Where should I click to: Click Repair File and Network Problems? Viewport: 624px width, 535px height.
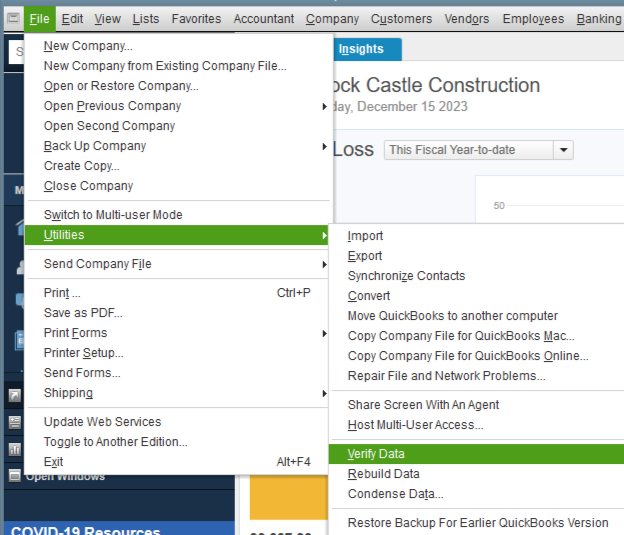(x=446, y=376)
